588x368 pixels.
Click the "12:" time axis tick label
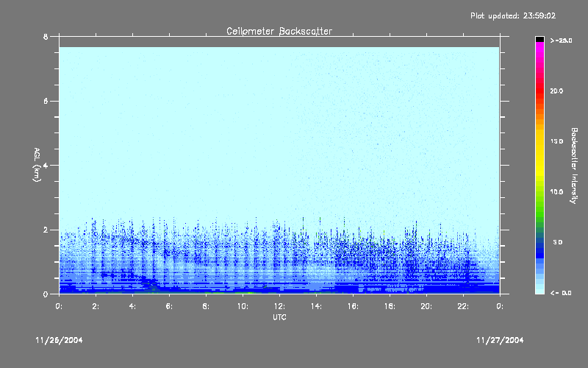(279, 306)
